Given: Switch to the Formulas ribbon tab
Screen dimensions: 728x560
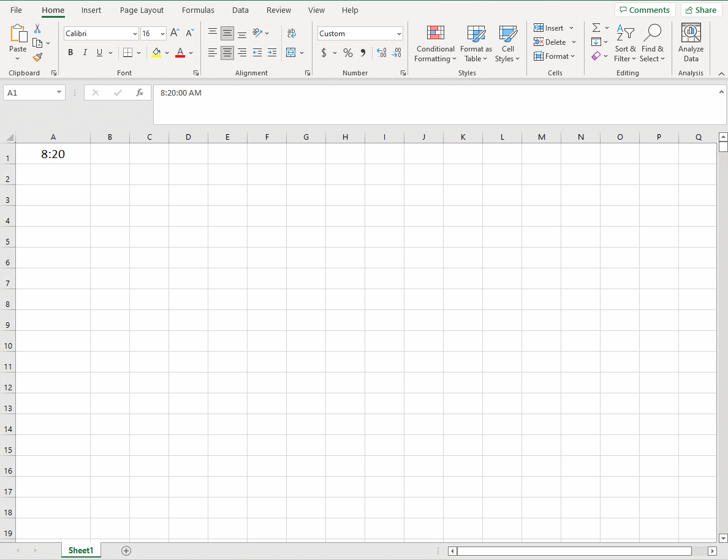Looking at the screenshot, I should coord(197,10).
